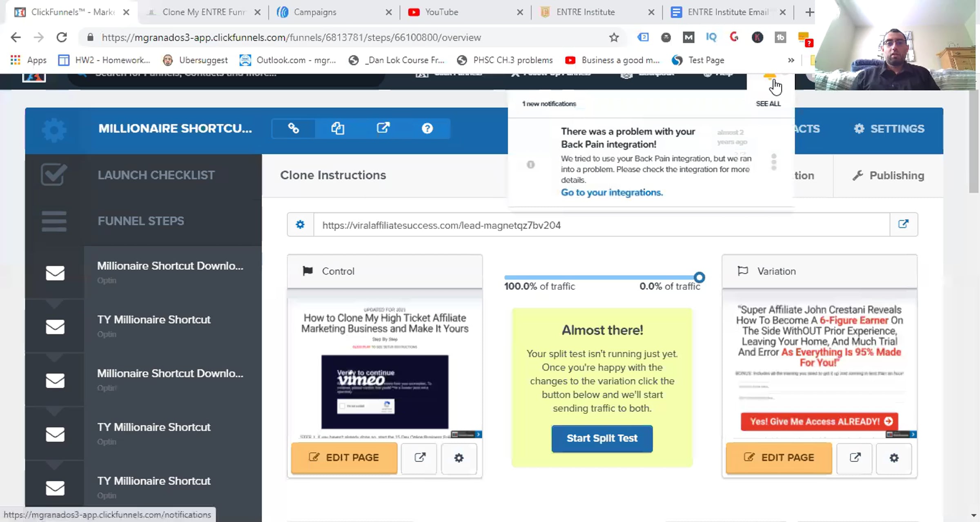
Task: Open a new browser tab with plus button
Action: (x=809, y=12)
